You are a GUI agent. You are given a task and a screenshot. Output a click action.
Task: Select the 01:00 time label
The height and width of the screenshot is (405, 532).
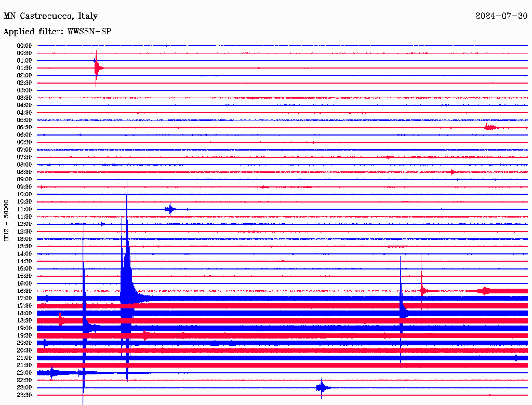pyautogui.click(x=24, y=60)
